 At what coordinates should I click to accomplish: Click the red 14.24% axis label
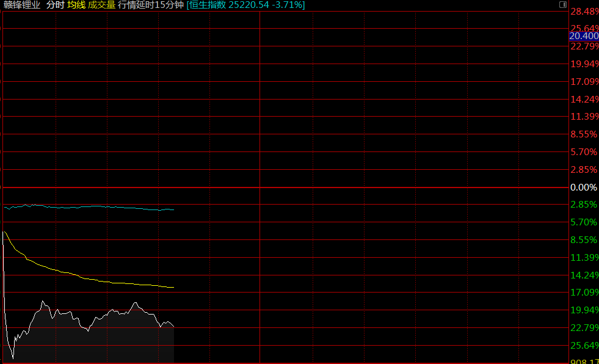[x=584, y=99]
